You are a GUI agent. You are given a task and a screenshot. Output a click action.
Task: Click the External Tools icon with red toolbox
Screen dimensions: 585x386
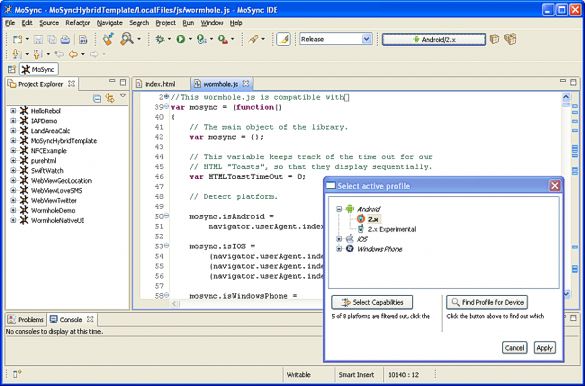[223, 39]
